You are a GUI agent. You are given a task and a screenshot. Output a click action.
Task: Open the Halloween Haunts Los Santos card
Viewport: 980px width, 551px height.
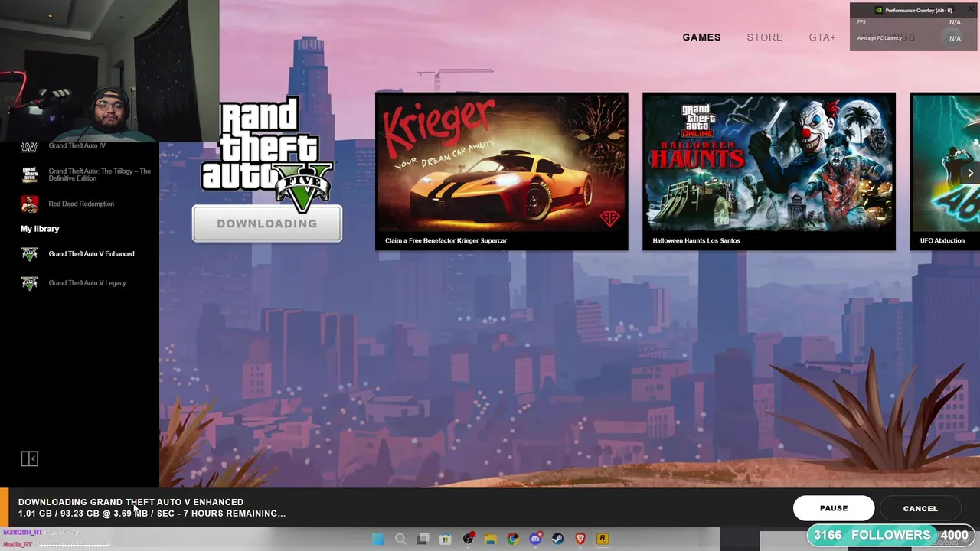769,171
